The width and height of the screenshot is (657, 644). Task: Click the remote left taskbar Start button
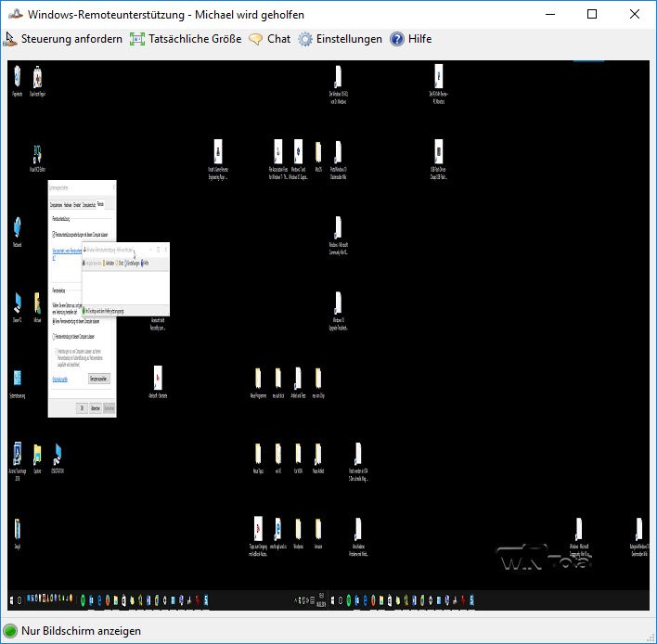(x=11, y=600)
